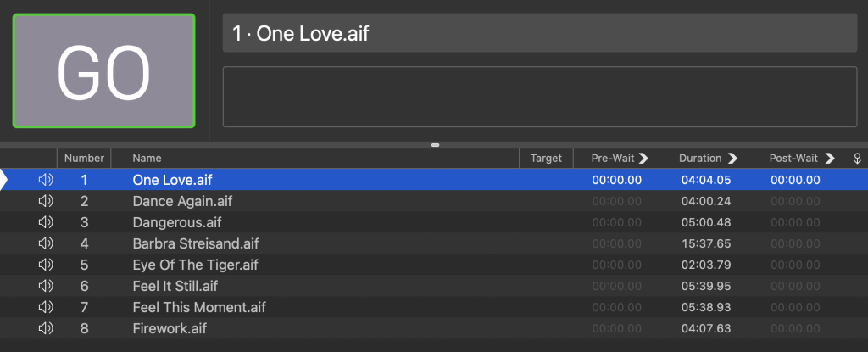
Task: Click the Target column header
Action: coord(547,158)
